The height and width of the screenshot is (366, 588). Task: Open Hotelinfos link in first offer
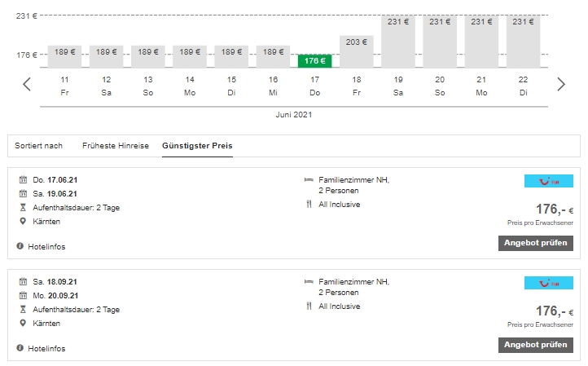coord(46,246)
